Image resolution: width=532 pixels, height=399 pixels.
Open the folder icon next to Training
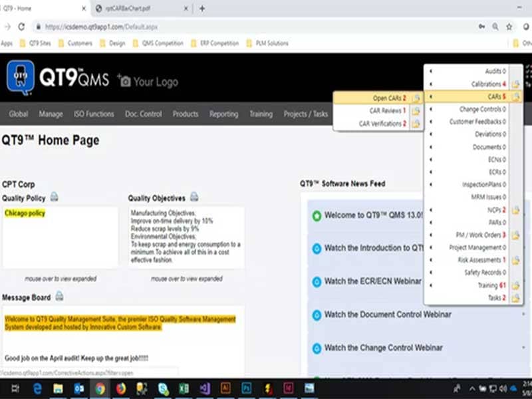coord(515,285)
